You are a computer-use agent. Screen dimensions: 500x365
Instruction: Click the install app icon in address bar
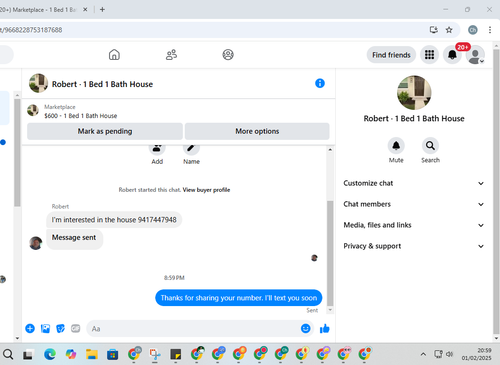point(433,30)
